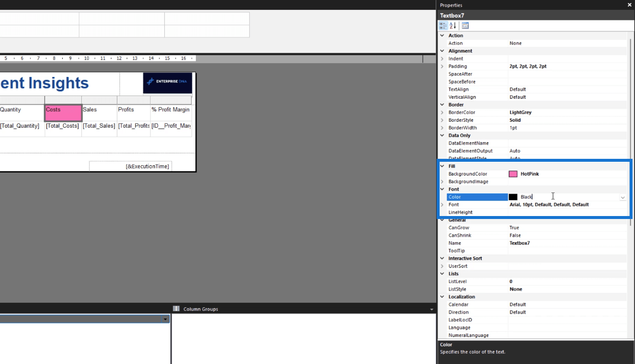The image size is (635, 364).
Task: Open the Property Pages icon
Action: 465,26
